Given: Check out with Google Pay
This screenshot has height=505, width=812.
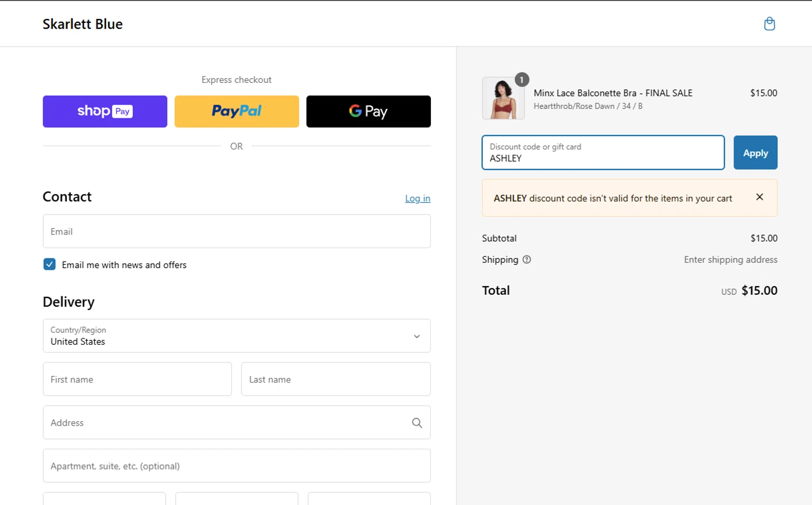Looking at the screenshot, I should click(369, 112).
